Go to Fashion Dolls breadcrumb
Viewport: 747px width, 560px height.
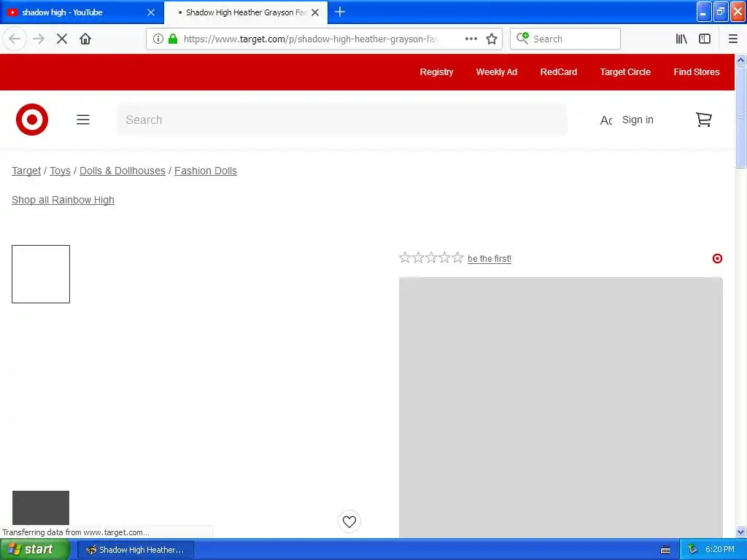(x=205, y=171)
